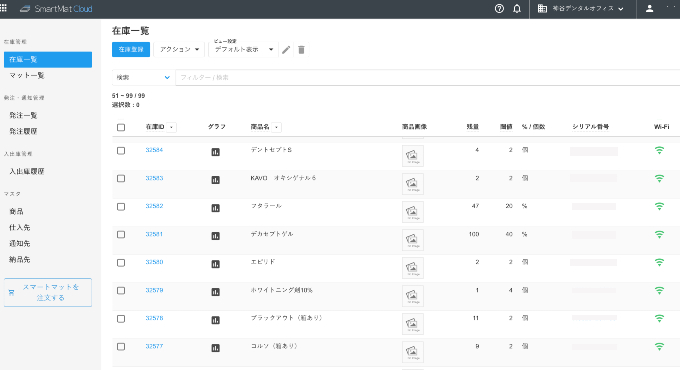Open stock ID link 32579
Screen dimensions: 680x370
(x=154, y=290)
